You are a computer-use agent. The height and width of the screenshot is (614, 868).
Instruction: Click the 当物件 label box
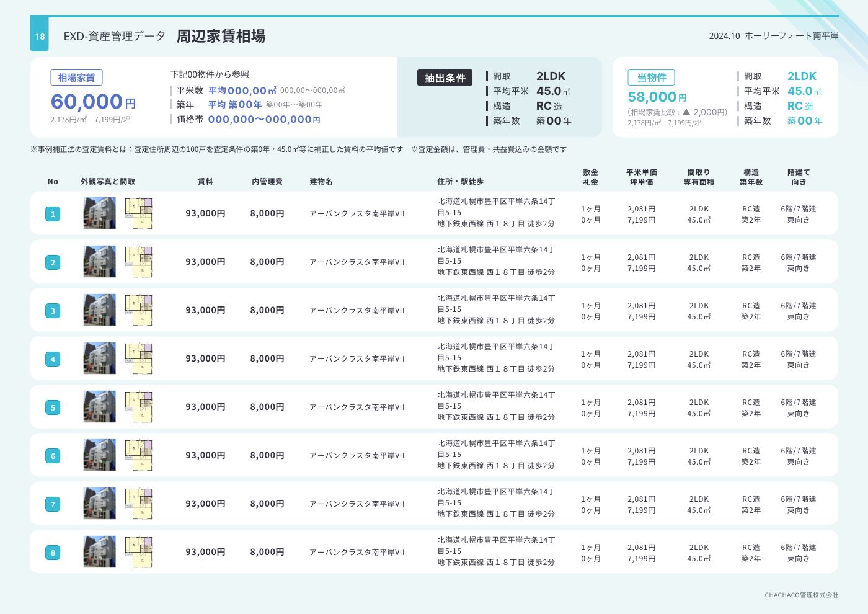[651, 78]
